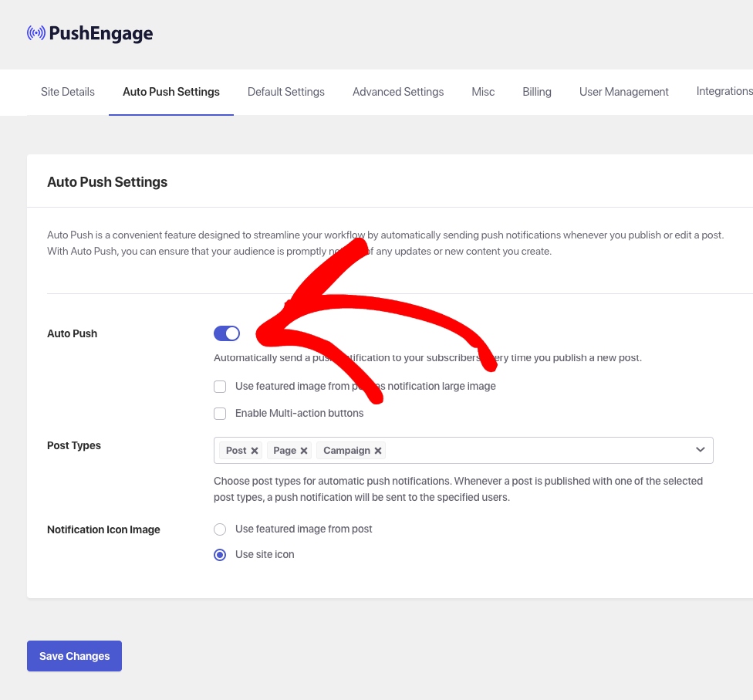Image resolution: width=753 pixels, height=700 pixels.
Task: Enable Multi-action buttons checkbox
Action: (x=220, y=414)
